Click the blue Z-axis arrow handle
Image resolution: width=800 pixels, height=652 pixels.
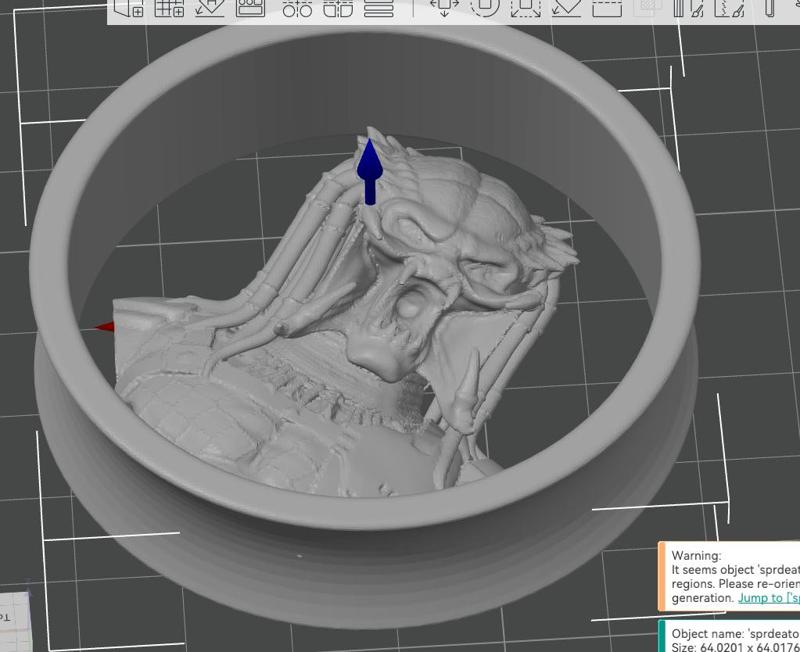pos(370,171)
